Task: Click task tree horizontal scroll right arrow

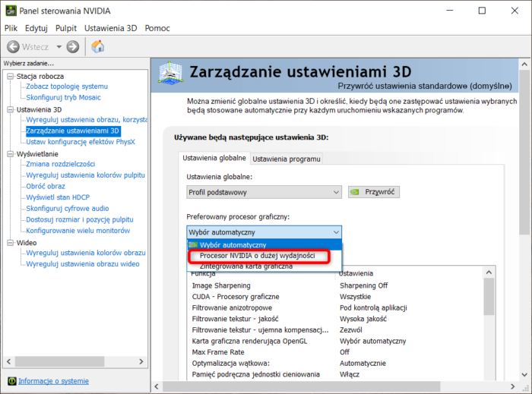Action: point(141,361)
